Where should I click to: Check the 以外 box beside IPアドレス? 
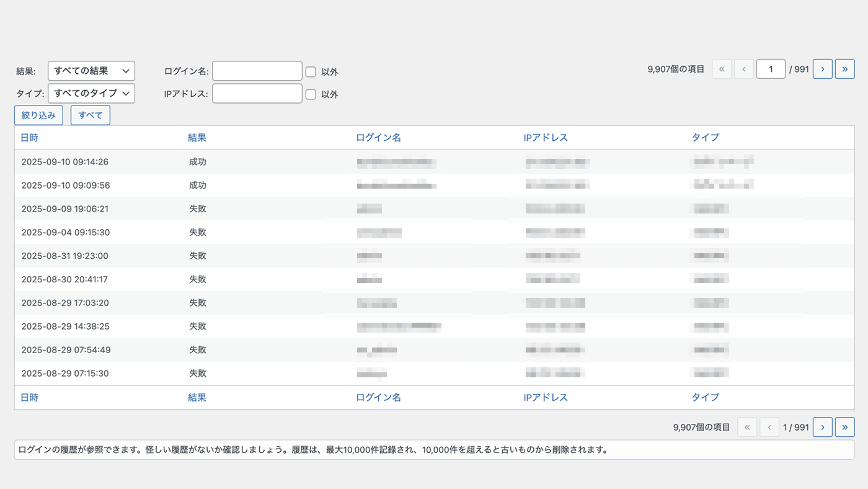[311, 94]
